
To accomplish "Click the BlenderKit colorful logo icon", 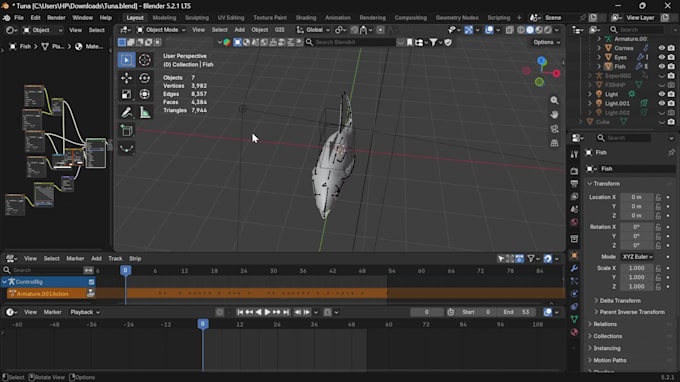I will coord(227,42).
